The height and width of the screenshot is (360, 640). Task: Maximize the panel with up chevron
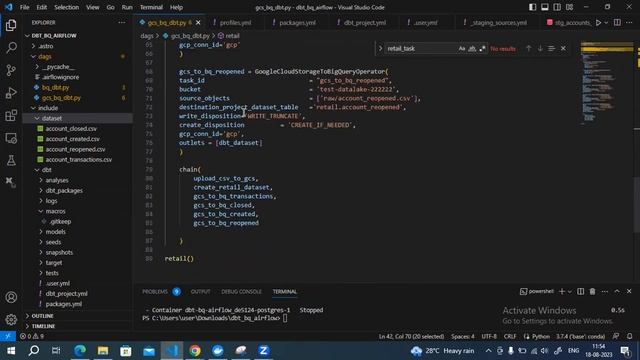pyautogui.click(x=617, y=291)
